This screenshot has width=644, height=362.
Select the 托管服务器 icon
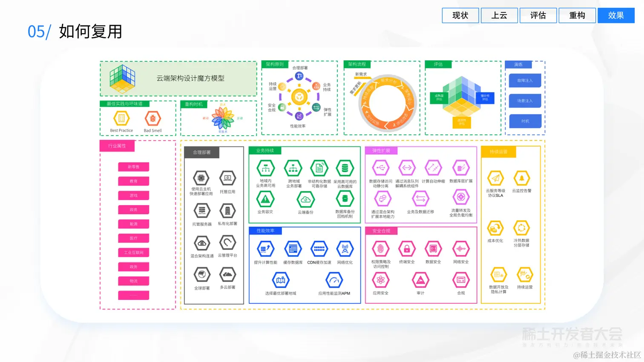[x=202, y=211]
